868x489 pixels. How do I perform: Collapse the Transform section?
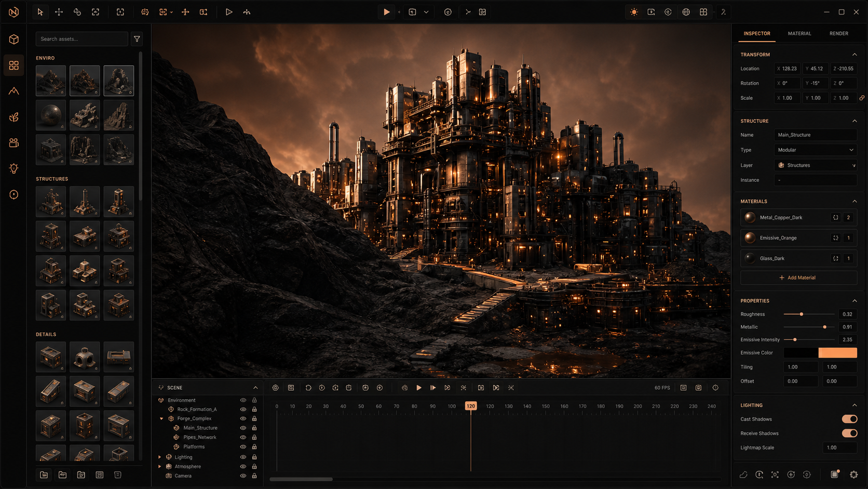pos(855,55)
